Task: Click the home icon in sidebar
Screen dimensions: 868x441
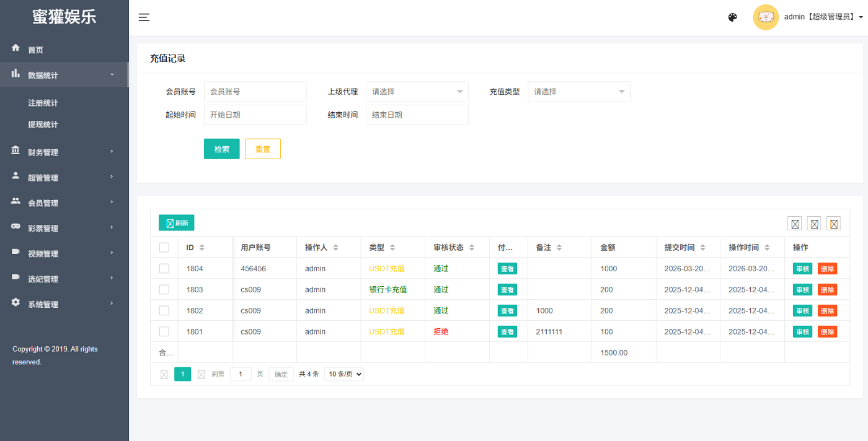Action: point(16,48)
